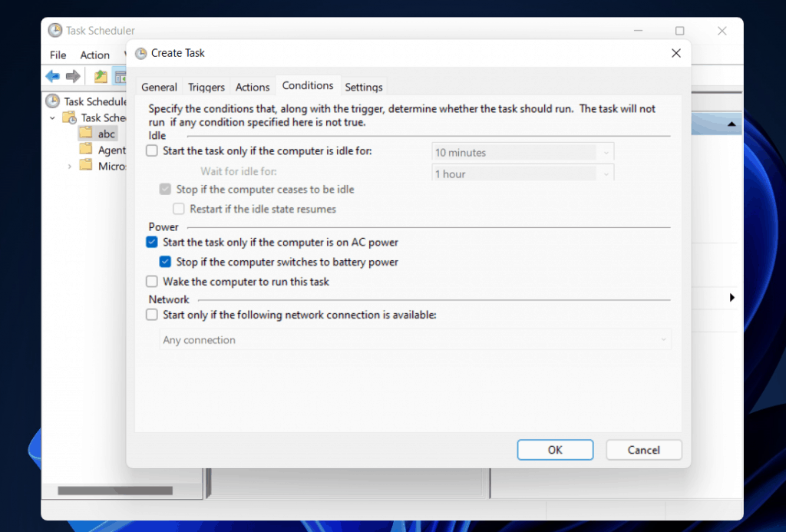This screenshot has width=786, height=532.
Task: Open the Settings tab
Action: click(363, 87)
